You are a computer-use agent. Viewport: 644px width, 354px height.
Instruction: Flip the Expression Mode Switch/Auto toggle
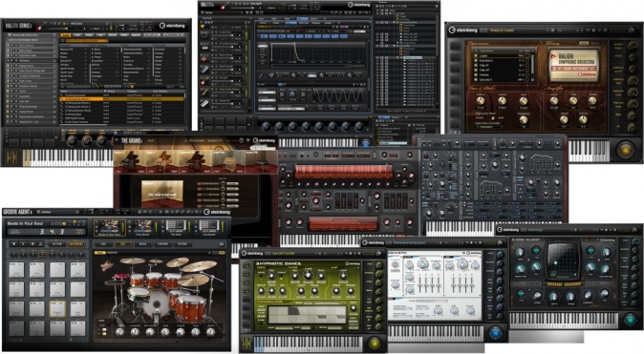492,117
